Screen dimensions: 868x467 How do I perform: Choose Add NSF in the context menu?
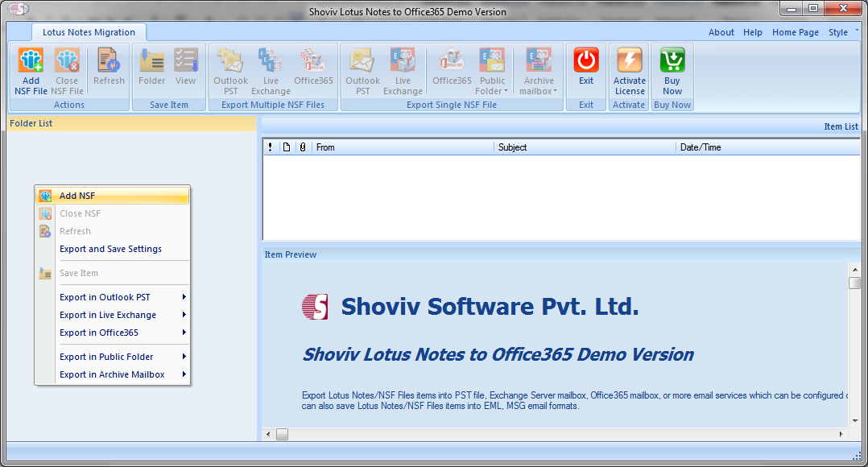113,196
